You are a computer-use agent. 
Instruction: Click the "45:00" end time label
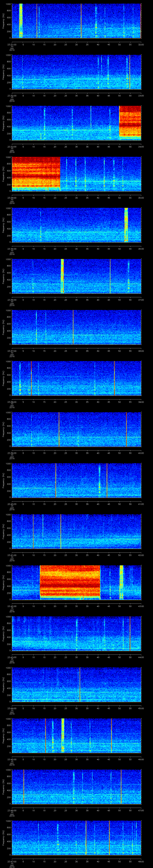pos(141,708)
